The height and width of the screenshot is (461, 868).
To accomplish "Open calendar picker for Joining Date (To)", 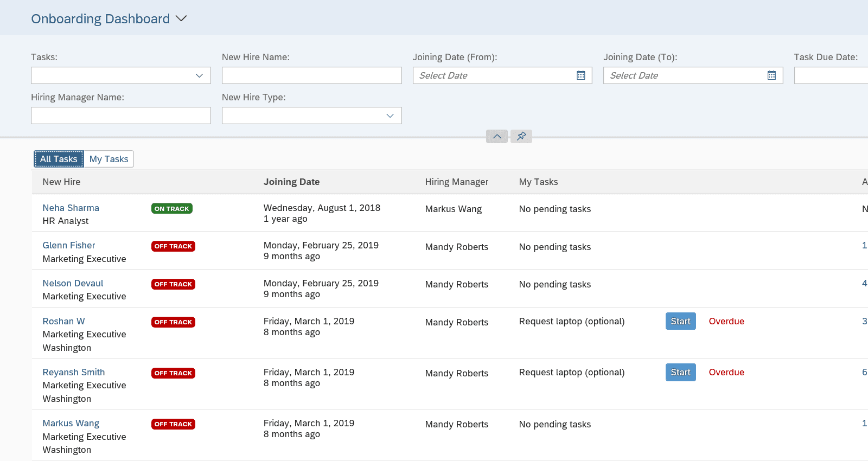I will click(x=771, y=75).
